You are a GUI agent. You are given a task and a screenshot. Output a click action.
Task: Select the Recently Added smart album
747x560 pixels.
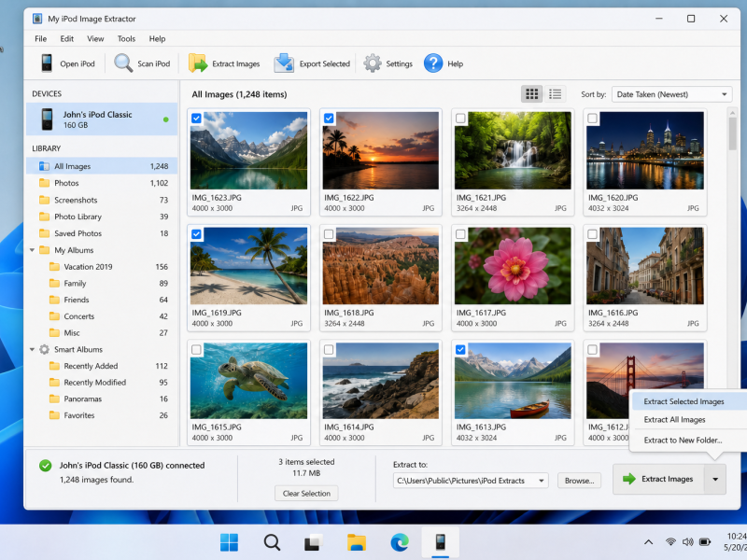[103, 366]
